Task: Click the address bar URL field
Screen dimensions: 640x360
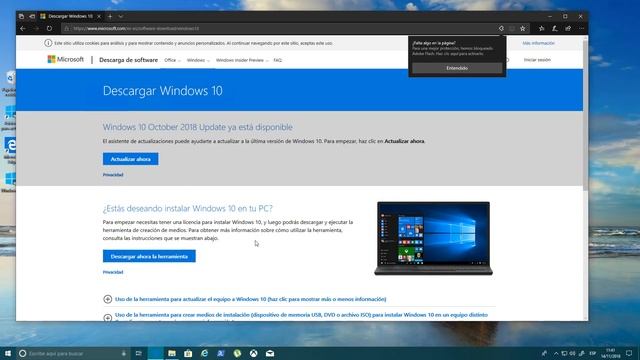Action: coord(282,29)
